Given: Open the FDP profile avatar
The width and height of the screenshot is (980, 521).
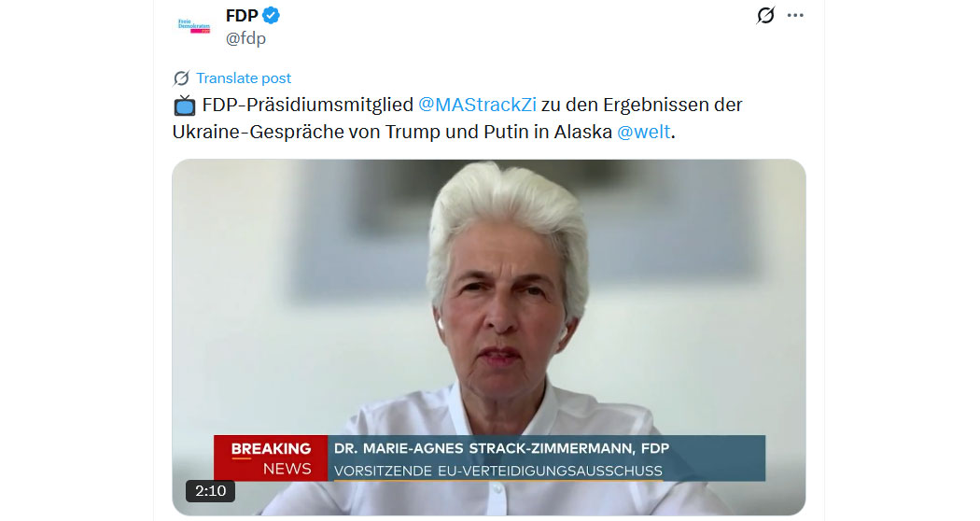Looking at the screenshot, I should pyautogui.click(x=194, y=26).
